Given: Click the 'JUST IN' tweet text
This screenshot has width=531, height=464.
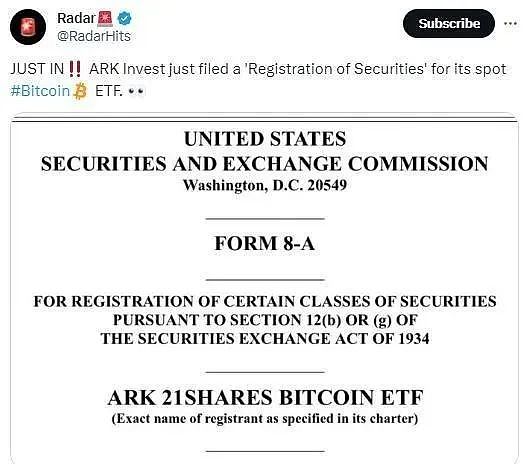Looking at the screenshot, I should (37, 69).
